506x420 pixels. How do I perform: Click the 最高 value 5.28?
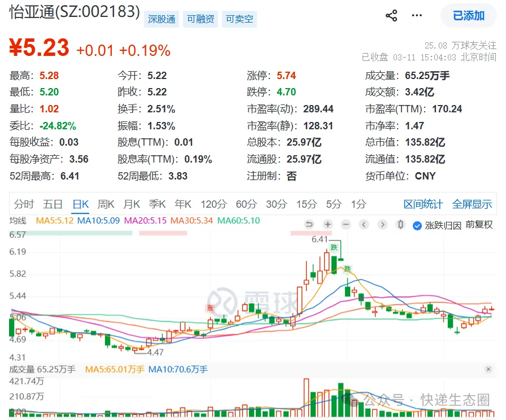point(49,76)
